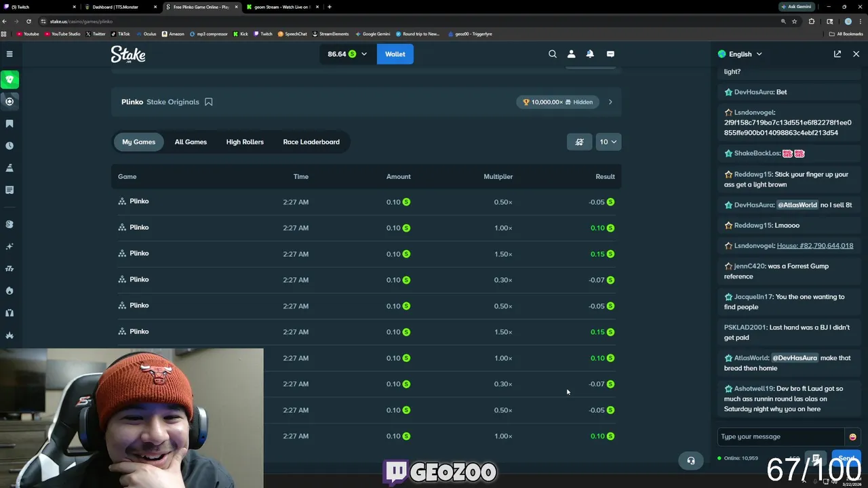
Task: Switch to the geom Stream browser tab
Action: point(281,7)
